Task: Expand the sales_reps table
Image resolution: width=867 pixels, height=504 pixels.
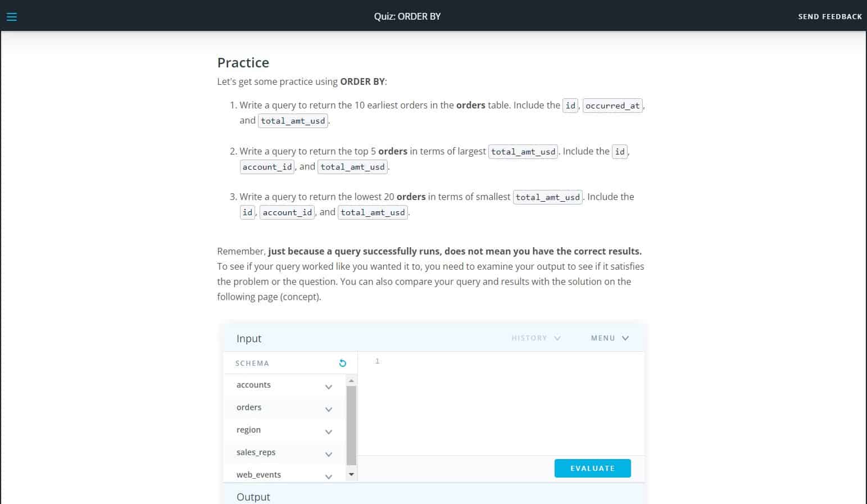Action: [x=329, y=454]
